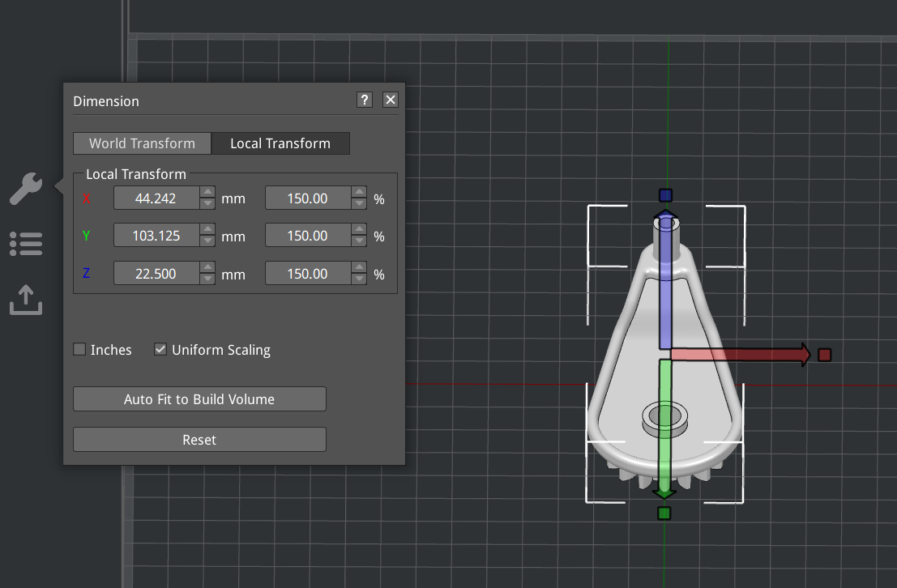
Task: Increase Y mm value with up arrow
Action: [x=207, y=229]
